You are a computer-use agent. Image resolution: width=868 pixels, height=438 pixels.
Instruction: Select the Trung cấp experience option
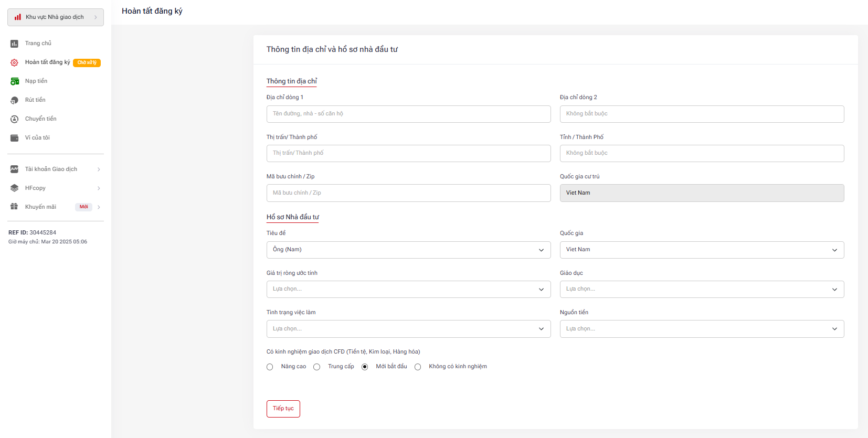pos(317,367)
